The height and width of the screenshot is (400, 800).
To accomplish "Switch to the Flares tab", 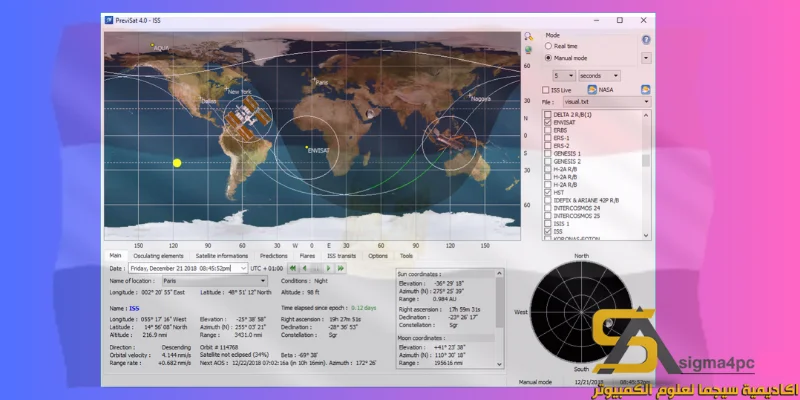I will 307,256.
